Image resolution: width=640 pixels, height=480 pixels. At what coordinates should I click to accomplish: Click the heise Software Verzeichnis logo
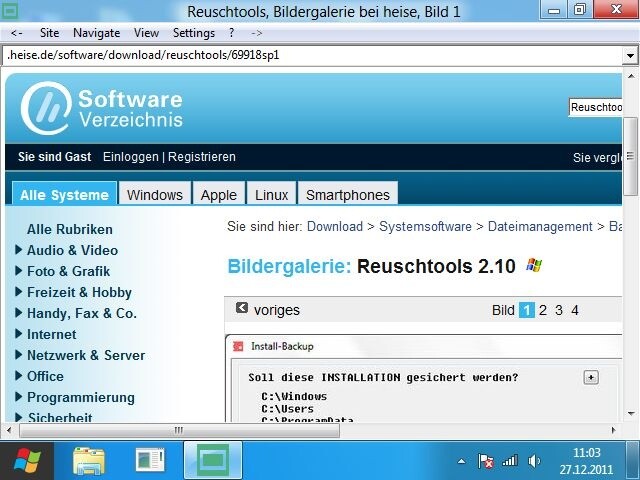point(102,108)
